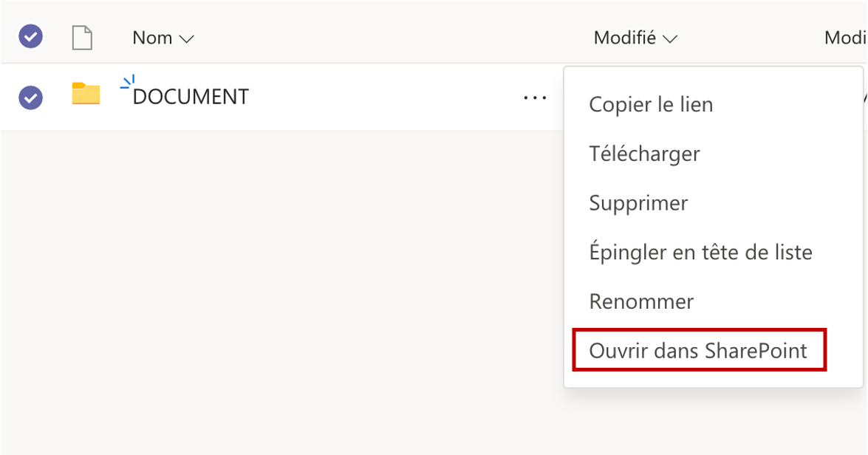
Task: Toggle the select-all checkbox in header
Action: click(x=31, y=37)
